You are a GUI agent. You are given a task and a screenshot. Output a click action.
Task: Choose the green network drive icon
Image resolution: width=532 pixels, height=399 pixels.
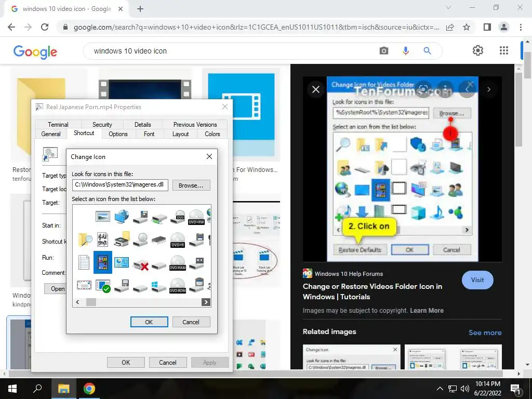coord(159,219)
